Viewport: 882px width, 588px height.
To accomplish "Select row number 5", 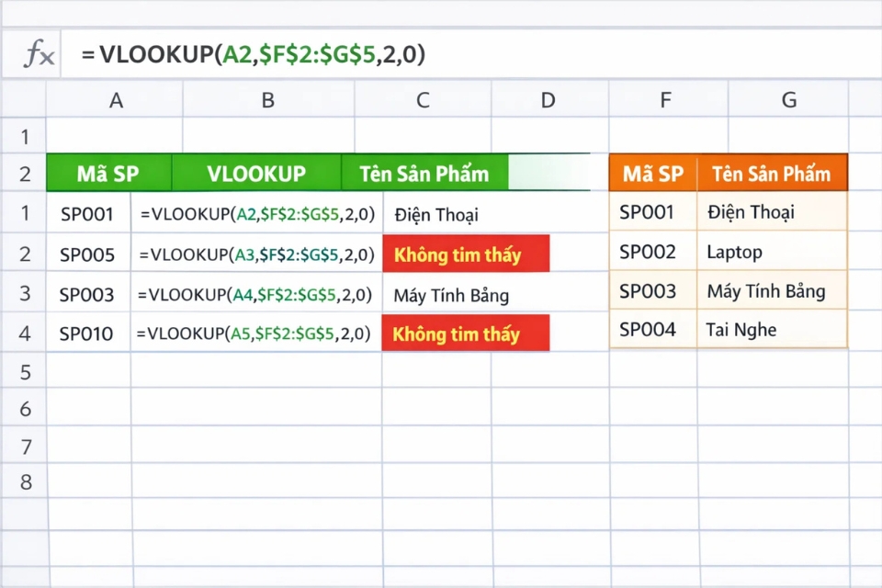I will click(x=25, y=371).
